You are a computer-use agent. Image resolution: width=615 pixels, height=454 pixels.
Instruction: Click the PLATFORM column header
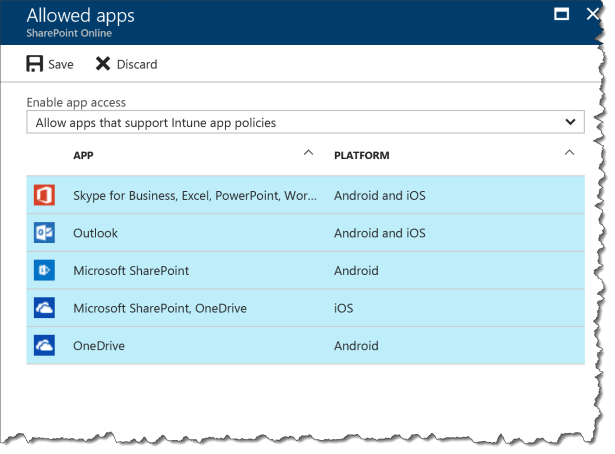(362, 156)
